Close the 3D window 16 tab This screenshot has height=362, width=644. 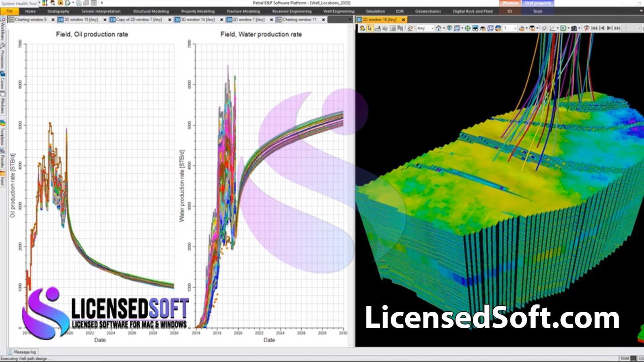point(403,19)
